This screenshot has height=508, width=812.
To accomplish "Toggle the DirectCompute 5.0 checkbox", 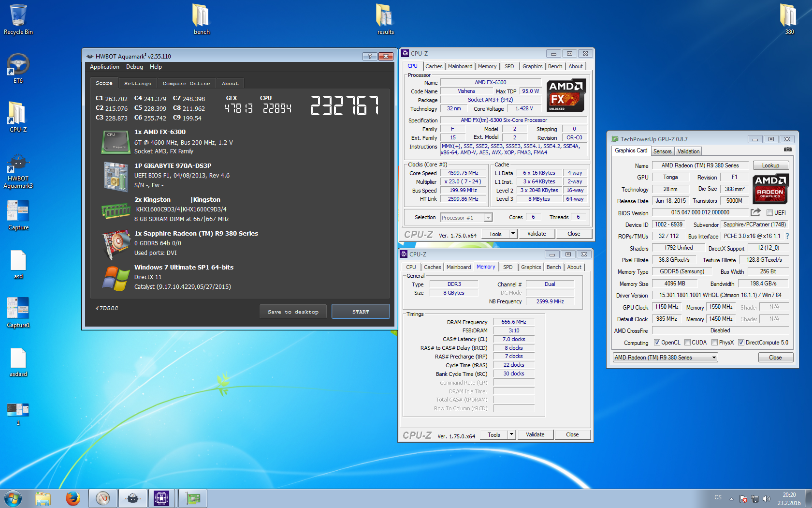I will (741, 343).
